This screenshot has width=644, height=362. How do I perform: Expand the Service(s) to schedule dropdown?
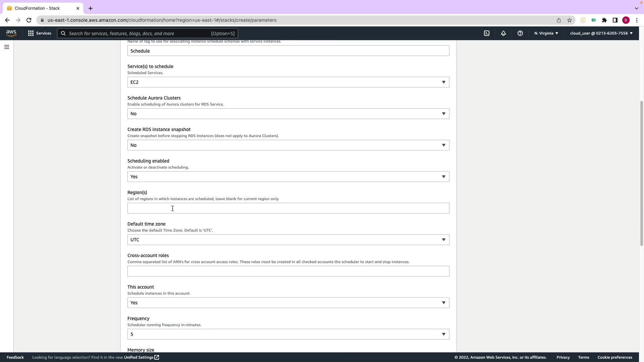pos(288,82)
